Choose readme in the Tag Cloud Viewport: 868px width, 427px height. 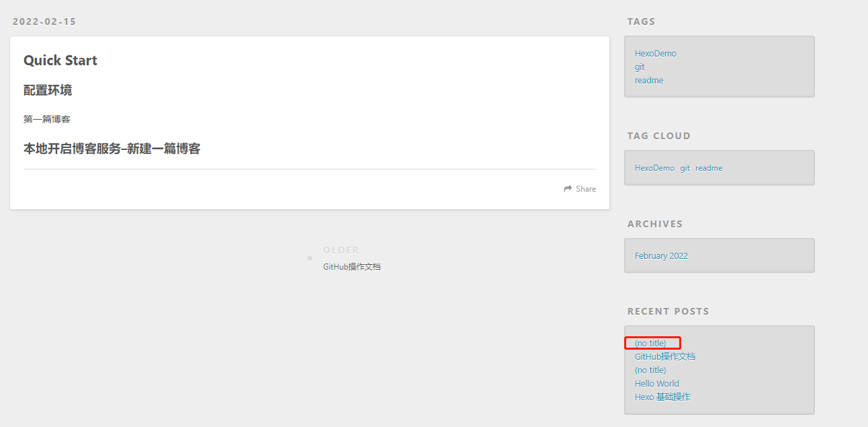click(x=709, y=168)
